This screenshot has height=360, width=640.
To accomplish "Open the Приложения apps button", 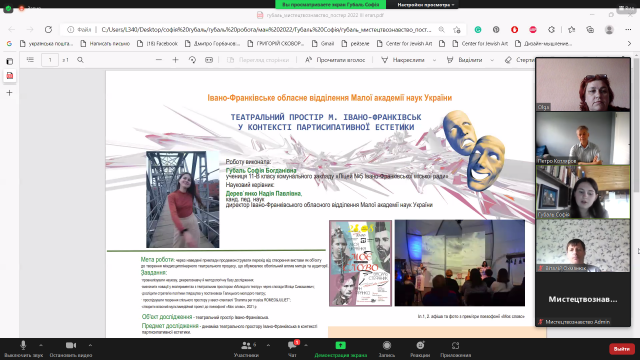I will 456,348.
